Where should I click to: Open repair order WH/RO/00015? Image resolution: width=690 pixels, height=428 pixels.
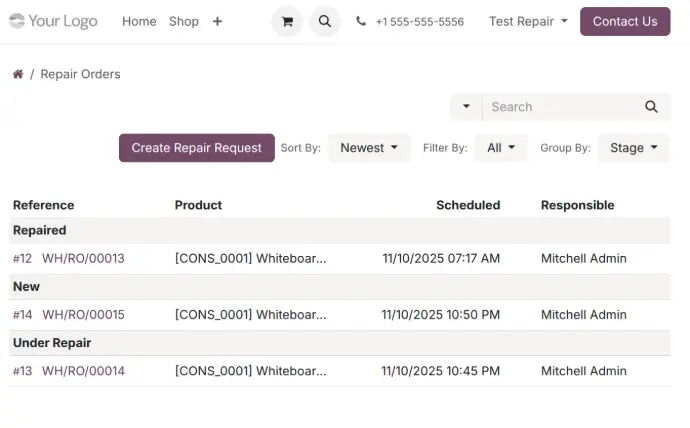(x=83, y=315)
